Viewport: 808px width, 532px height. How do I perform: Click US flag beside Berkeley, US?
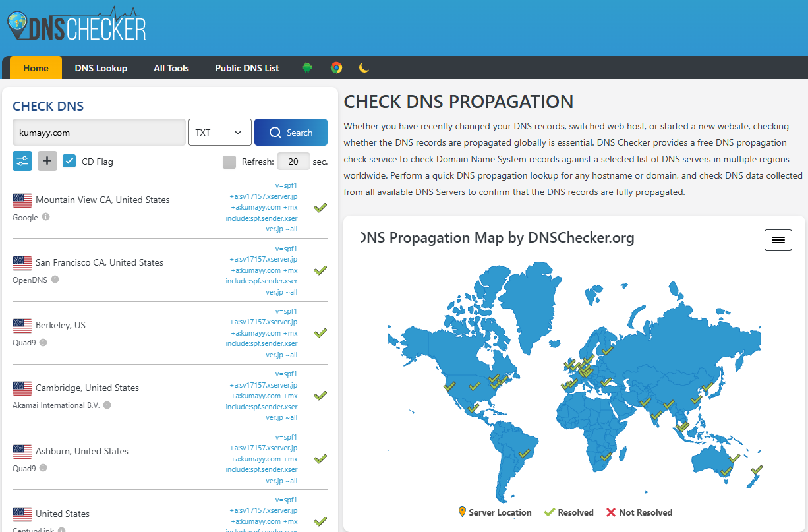point(22,326)
